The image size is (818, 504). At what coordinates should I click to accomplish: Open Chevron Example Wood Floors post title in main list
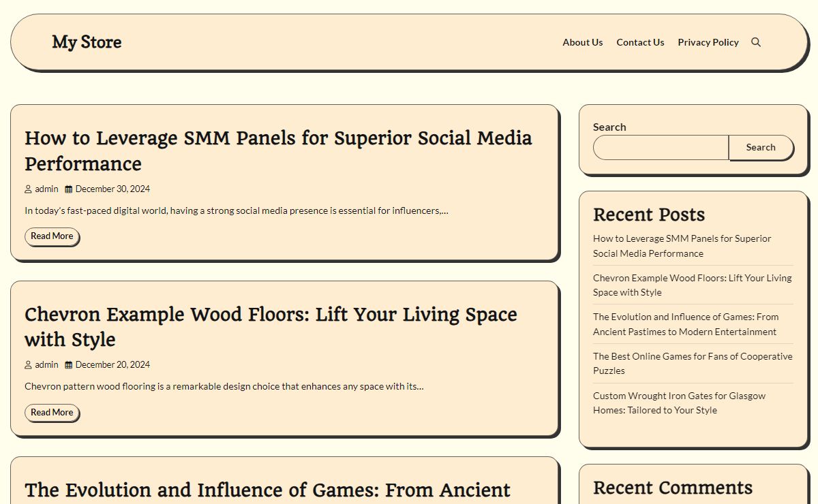point(271,327)
